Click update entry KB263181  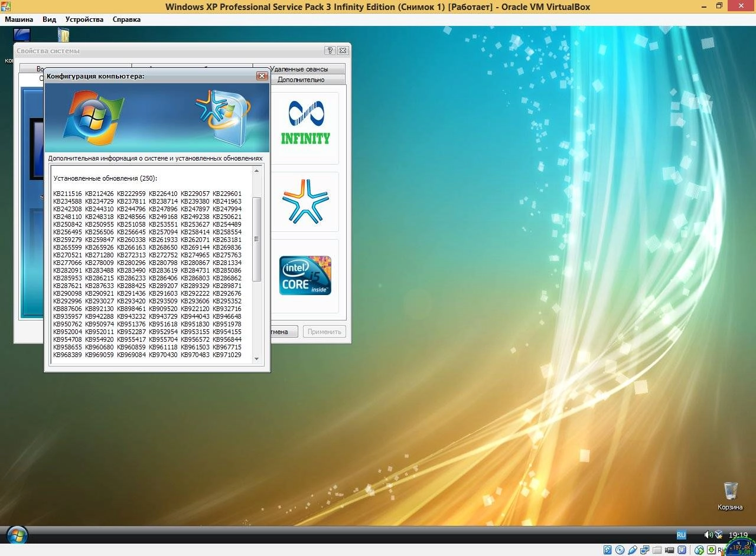(x=227, y=240)
